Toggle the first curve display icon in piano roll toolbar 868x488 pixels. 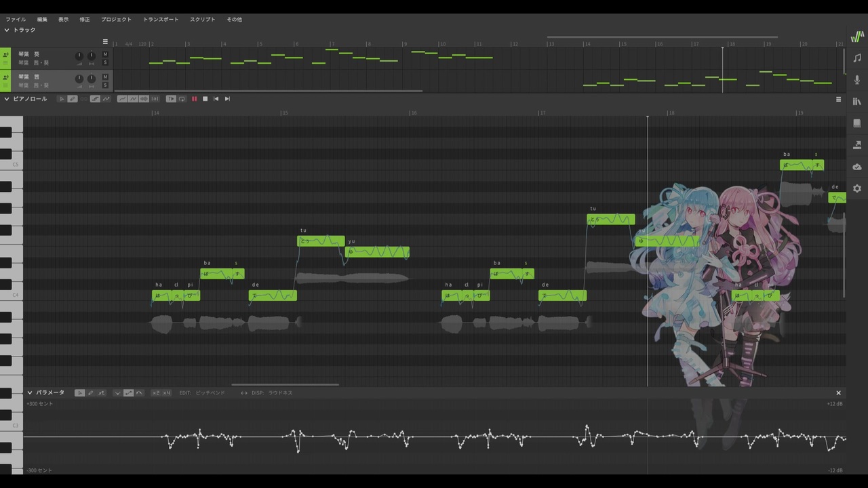point(122,99)
